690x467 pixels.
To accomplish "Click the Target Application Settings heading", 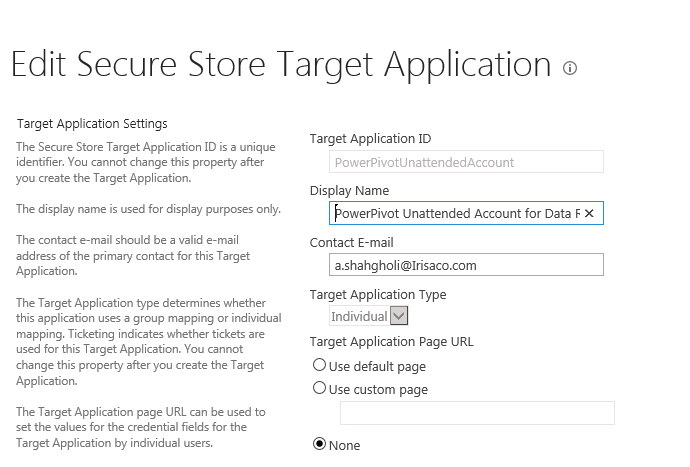I will pos(92,124).
